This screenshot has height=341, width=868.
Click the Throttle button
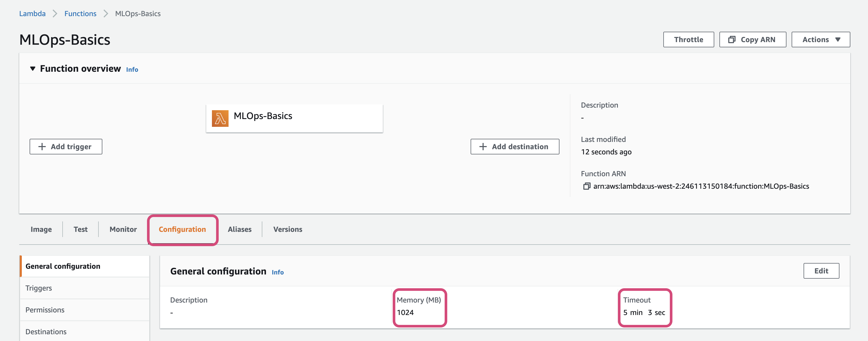[x=688, y=39]
